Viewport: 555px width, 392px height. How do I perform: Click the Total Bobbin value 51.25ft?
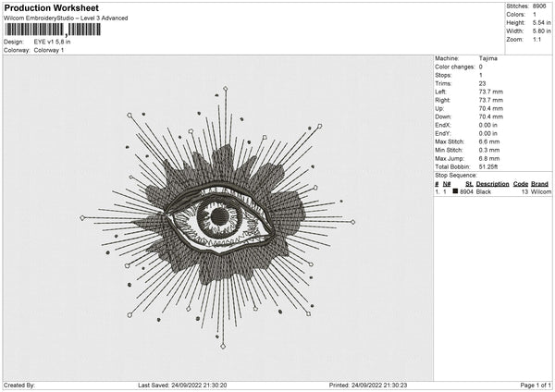click(x=488, y=166)
